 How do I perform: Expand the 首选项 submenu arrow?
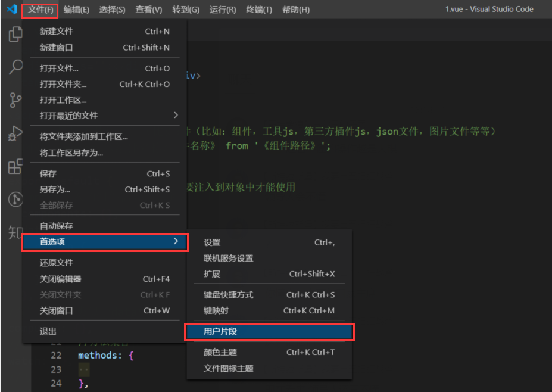coord(176,241)
